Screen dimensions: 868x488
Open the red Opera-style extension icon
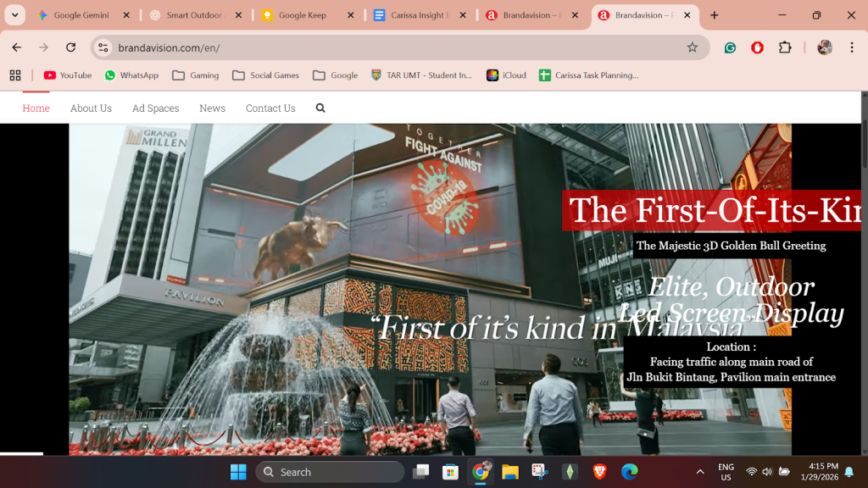757,47
